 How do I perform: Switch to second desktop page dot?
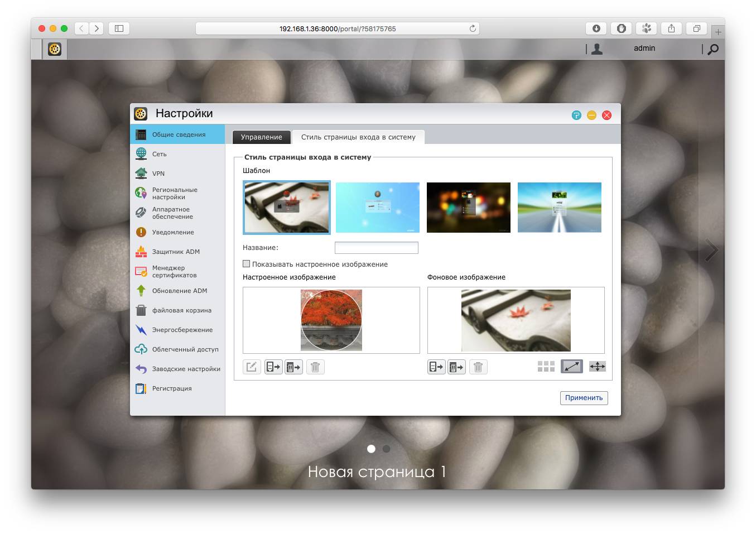386,449
